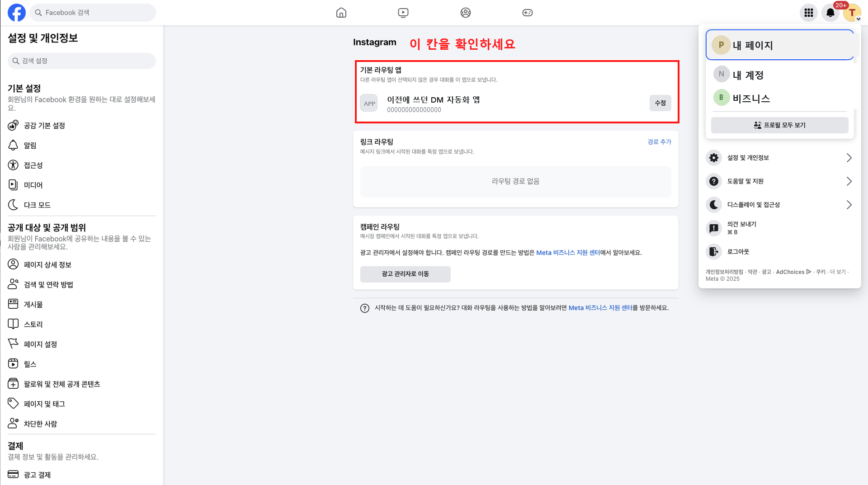The image size is (868, 485).
Task: Click the 미디어 icon in sidebar
Action: click(13, 185)
